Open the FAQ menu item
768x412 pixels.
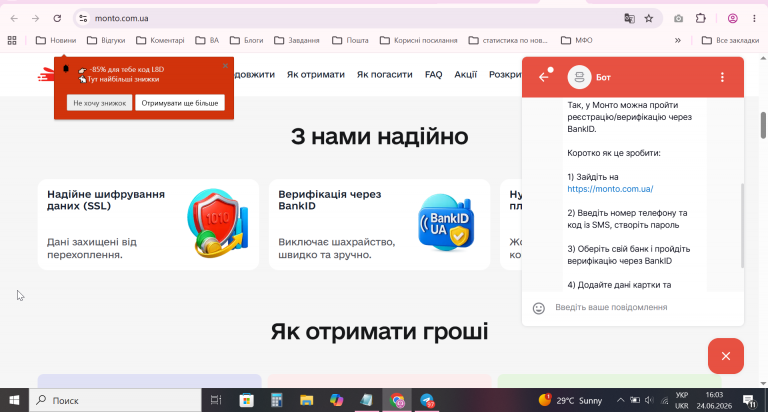433,74
